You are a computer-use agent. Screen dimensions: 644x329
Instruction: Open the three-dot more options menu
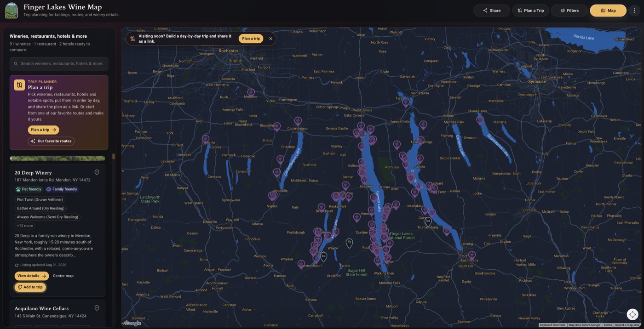point(634,11)
